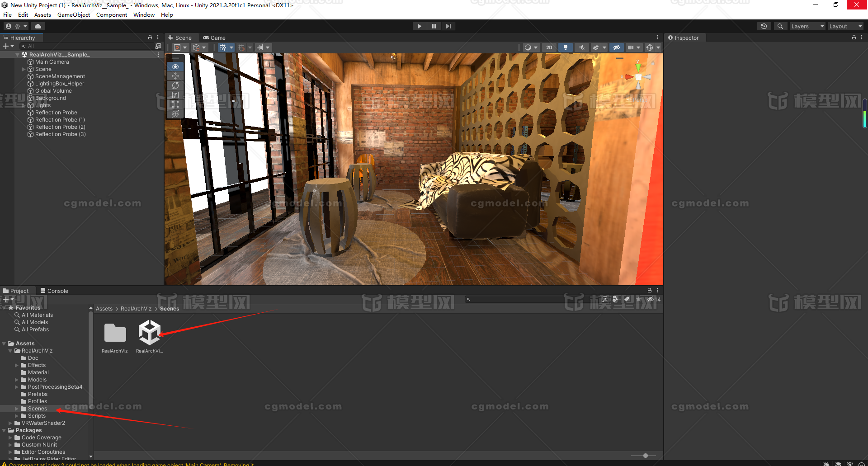
Task: Switch to the Game tab
Action: [214, 38]
